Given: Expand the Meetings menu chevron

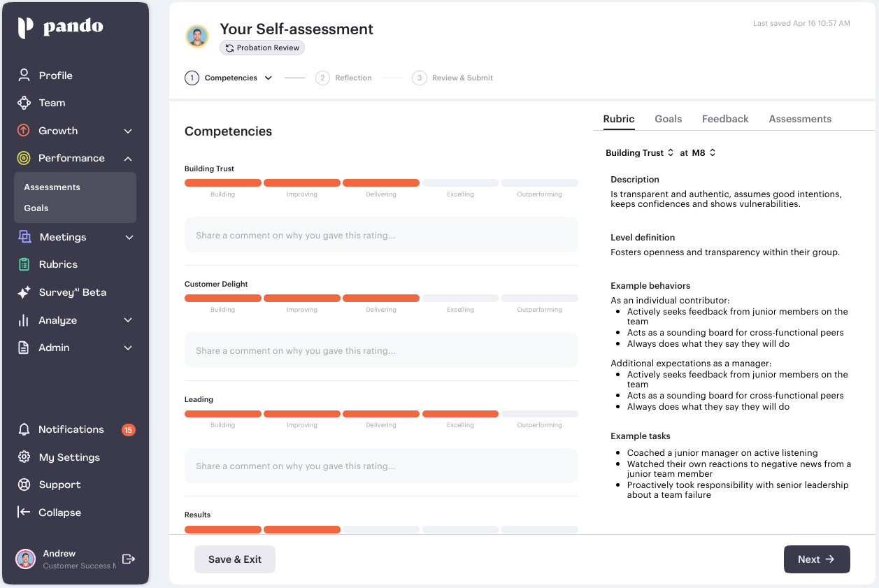Looking at the screenshot, I should (129, 238).
